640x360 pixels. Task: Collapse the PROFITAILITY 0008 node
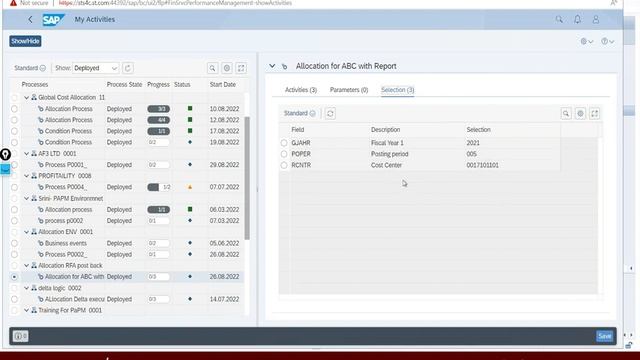(x=27, y=176)
